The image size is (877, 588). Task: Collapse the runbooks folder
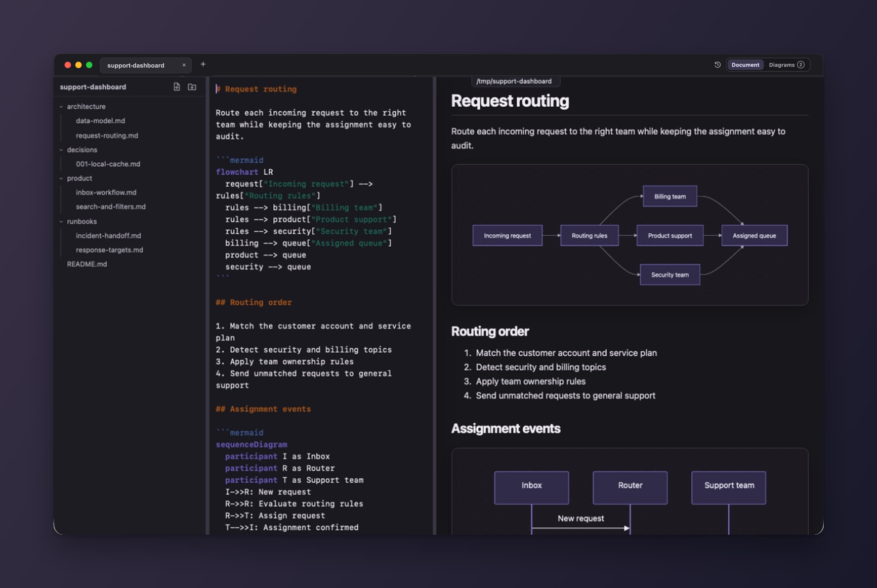click(61, 222)
